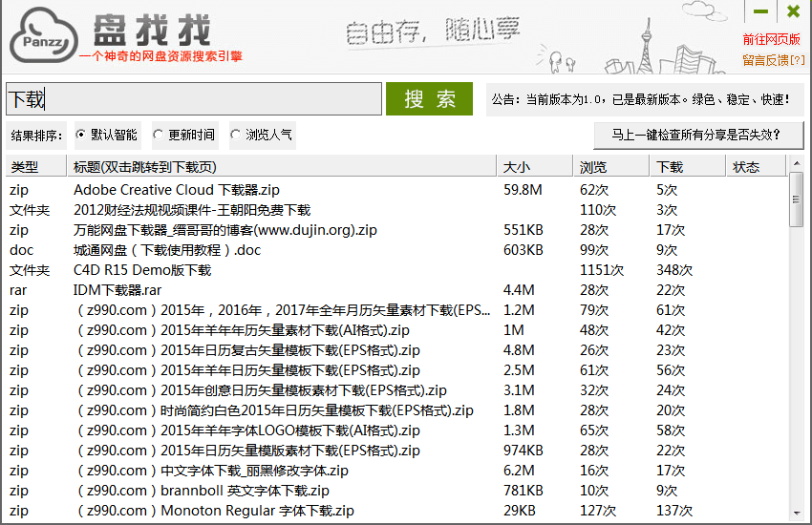Select row 时尚简约白色2015年日历矢量模板下载
Viewport: 812px width, 525px height.
(x=396, y=410)
